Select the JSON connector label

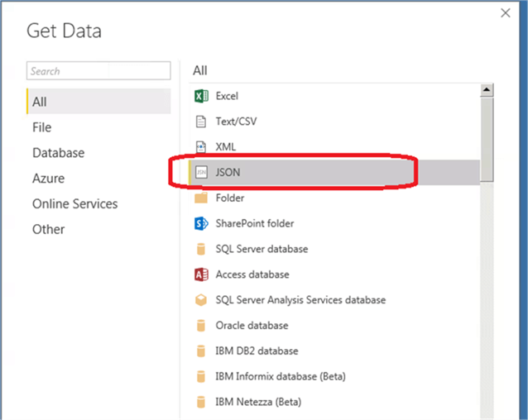(228, 173)
